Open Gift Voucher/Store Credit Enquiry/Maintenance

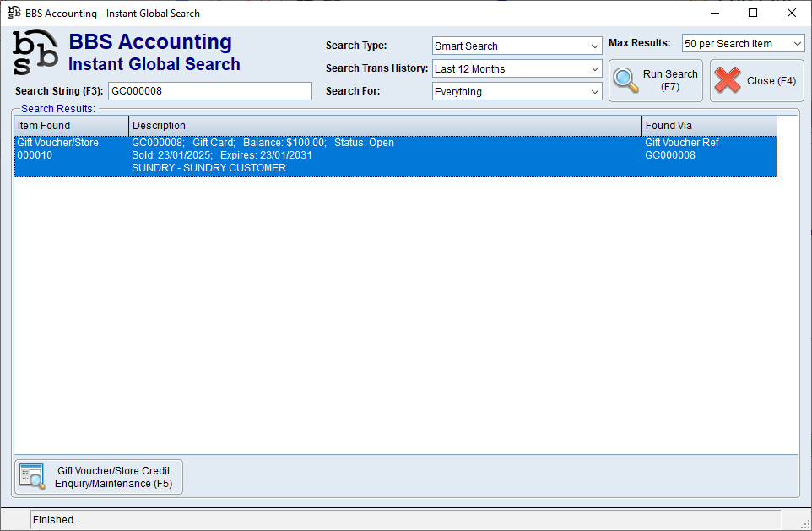99,477
